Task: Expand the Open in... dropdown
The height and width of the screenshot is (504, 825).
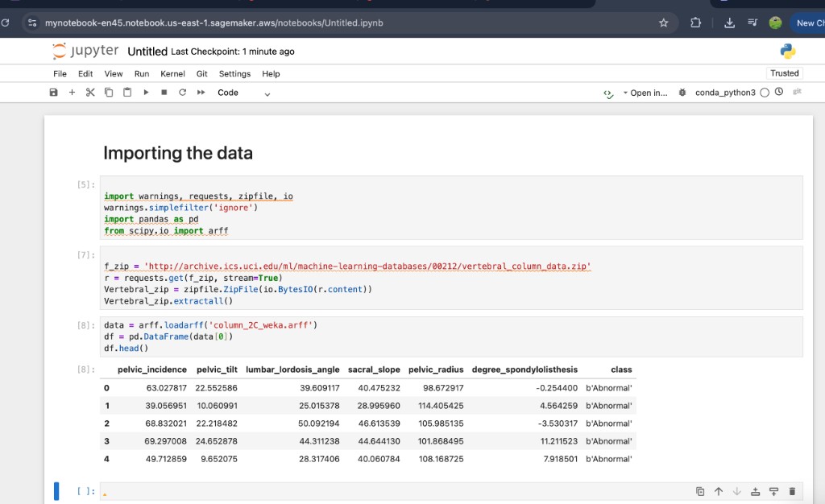Action: point(645,93)
